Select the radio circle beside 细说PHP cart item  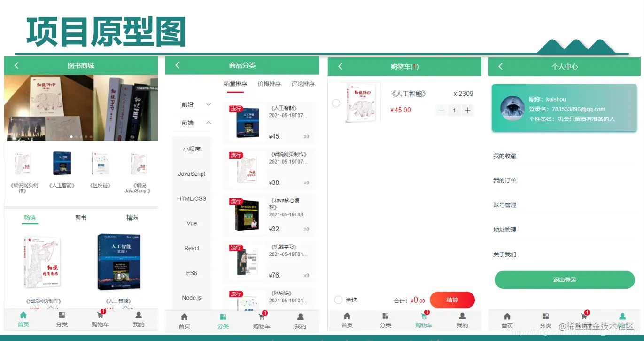[x=336, y=103]
